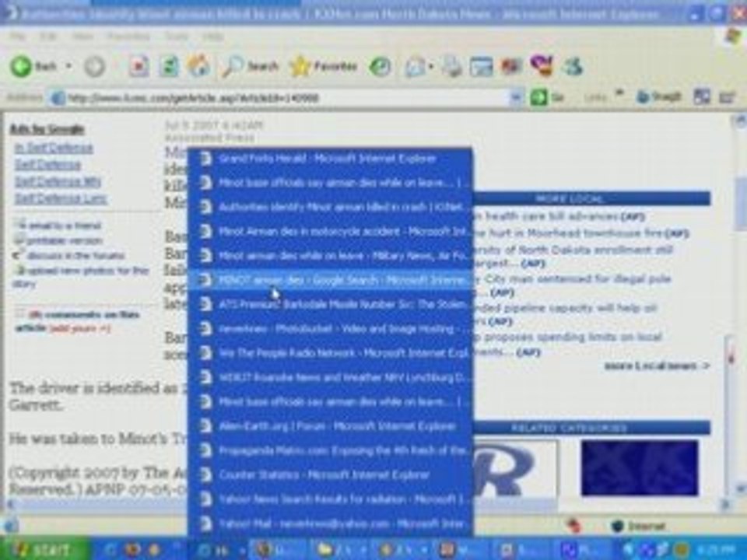Open the Favorites menu in menu bar

pos(128,37)
